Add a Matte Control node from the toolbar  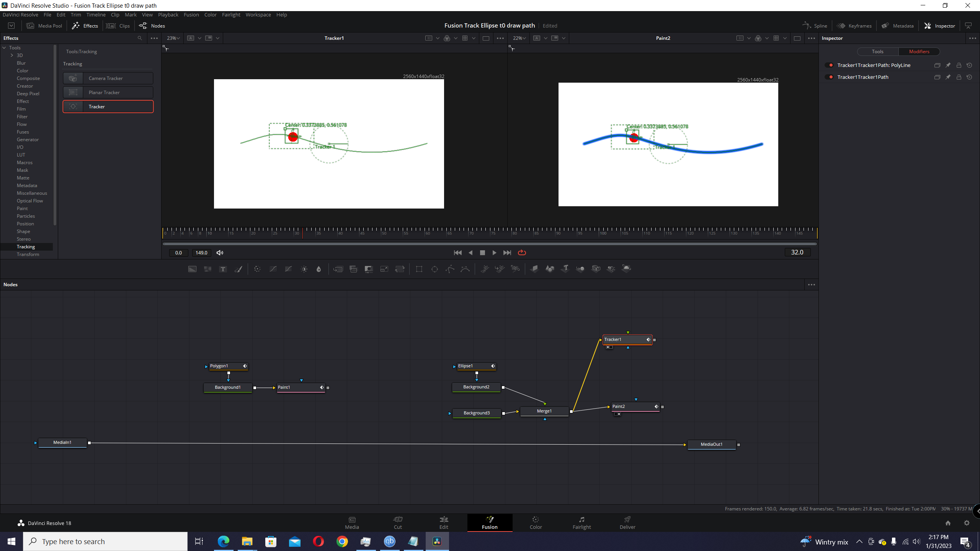click(369, 269)
